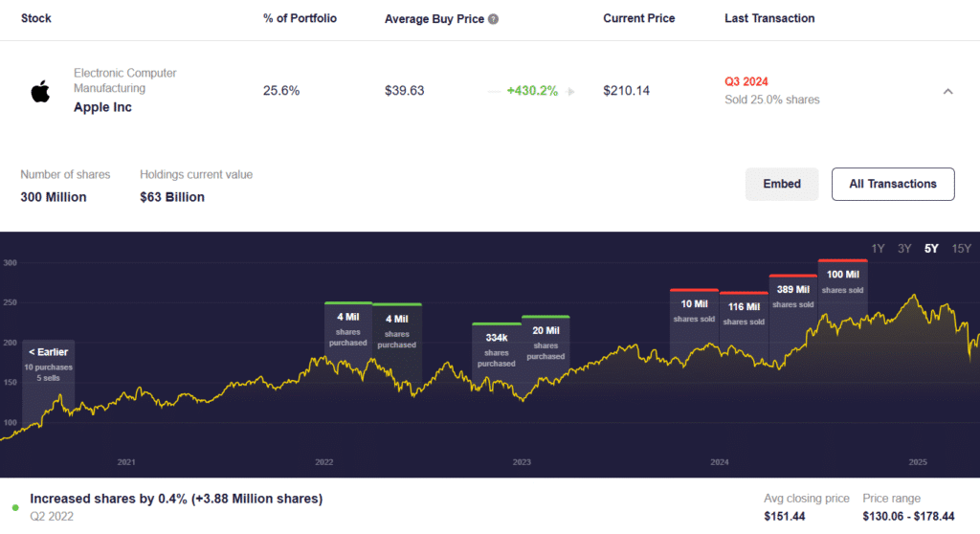Screen dimensions: 980x534
Task: Click the Stock column header
Action: [36, 19]
